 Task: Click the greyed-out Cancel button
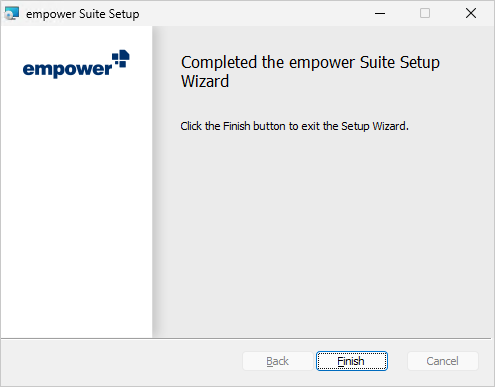click(x=443, y=361)
